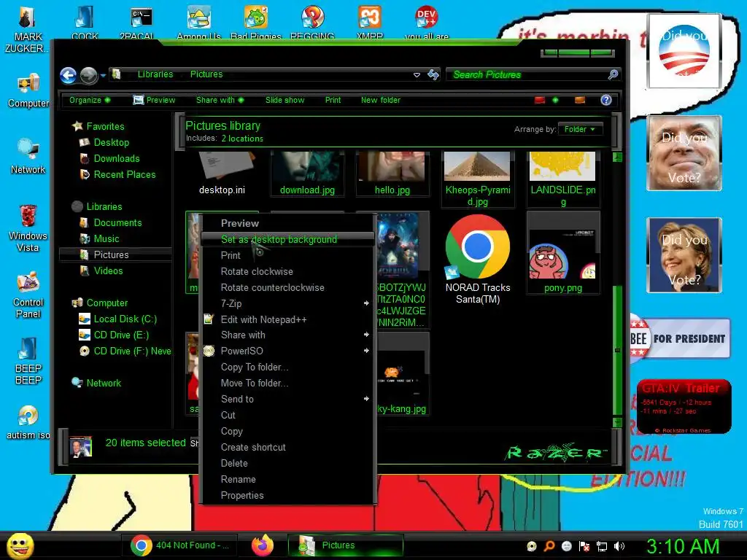Expand the PowerISO submenu
Viewport: 747px width, 560px height.
click(287, 351)
